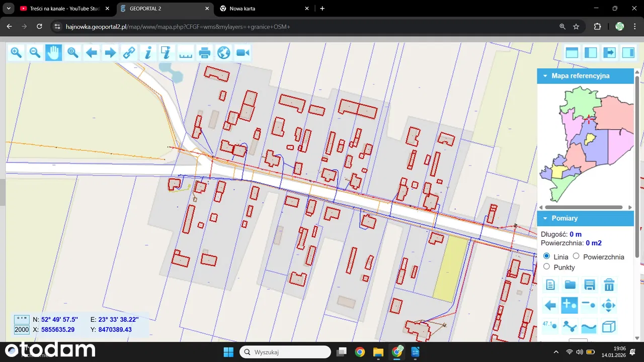The width and height of the screenshot is (644, 362).
Task: Click the reference map horizontal scrollbar
Action: point(584,207)
